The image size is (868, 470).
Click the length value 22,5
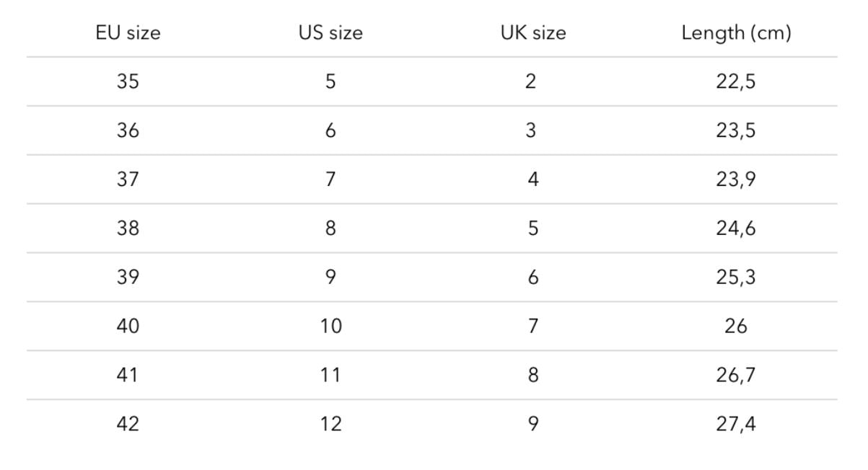736,82
